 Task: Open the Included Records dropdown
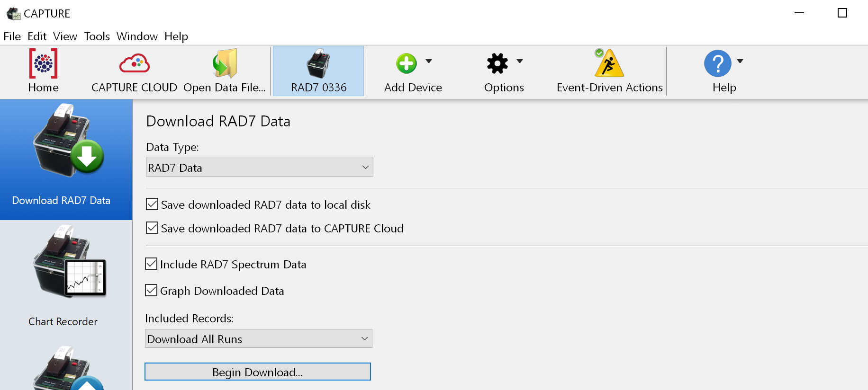click(258, 339)
